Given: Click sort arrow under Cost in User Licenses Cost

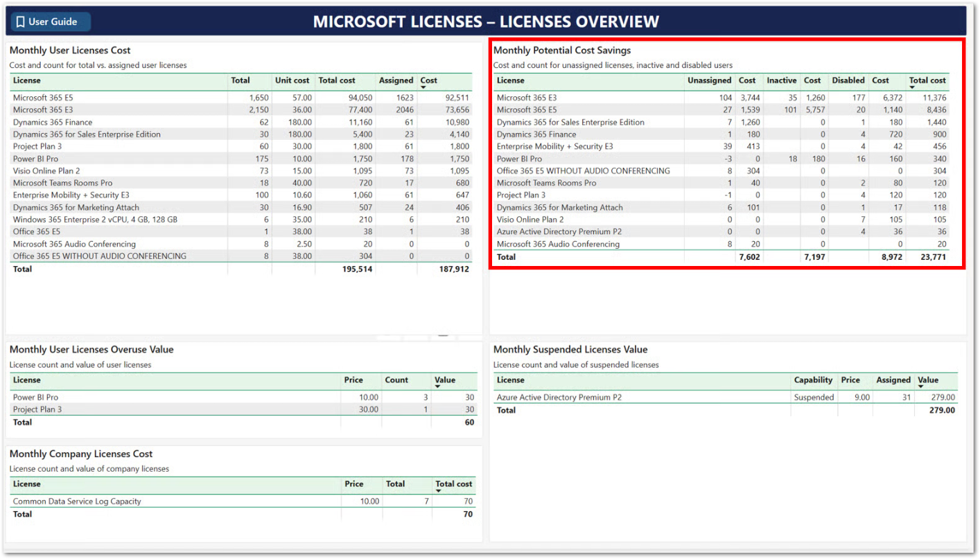Looking at the screenshot, I should pos(423,88).
